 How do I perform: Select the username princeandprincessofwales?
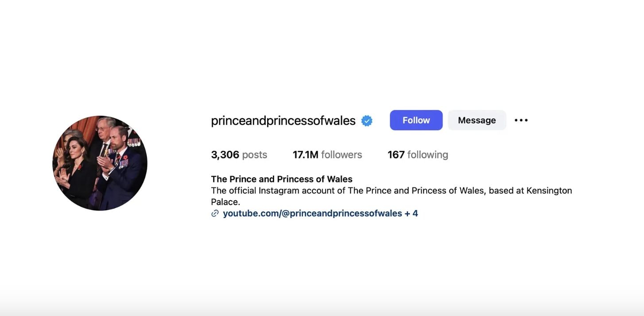pos(283,120)
